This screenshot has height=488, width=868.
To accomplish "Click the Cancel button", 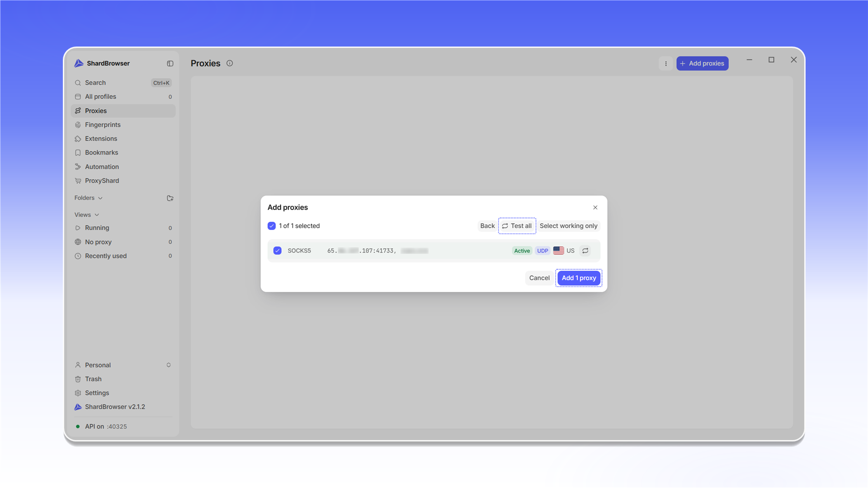I will (x=539, y=278).
